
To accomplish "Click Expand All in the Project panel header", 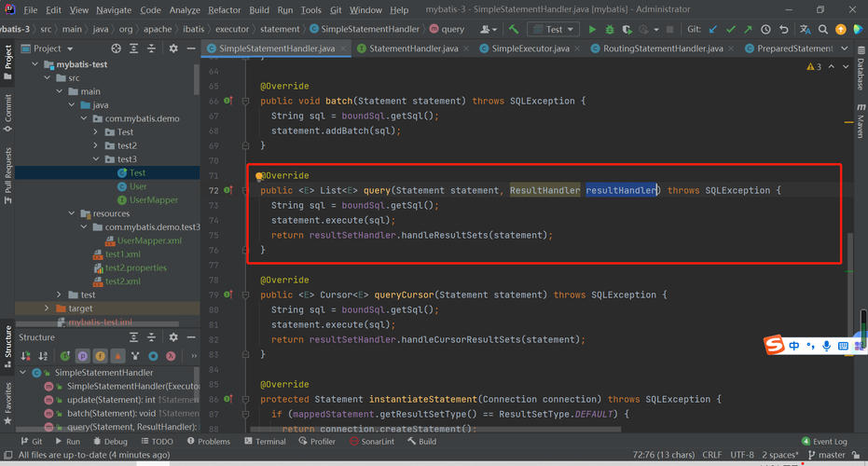I will tap(133, 48).
